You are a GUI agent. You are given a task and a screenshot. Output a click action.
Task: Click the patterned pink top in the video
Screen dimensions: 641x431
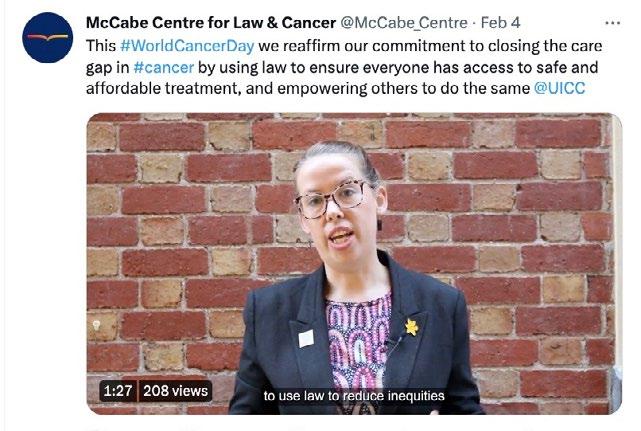coord(358,341)
